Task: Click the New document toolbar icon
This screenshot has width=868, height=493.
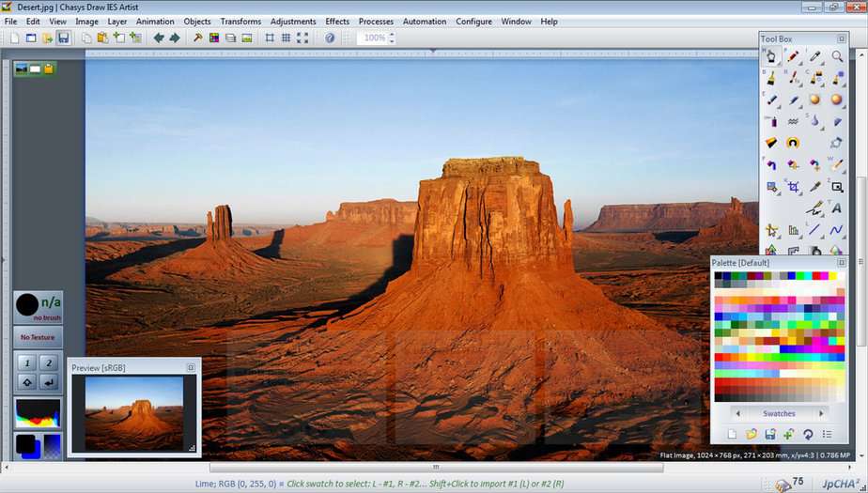Action: click(x=15, y=38)
